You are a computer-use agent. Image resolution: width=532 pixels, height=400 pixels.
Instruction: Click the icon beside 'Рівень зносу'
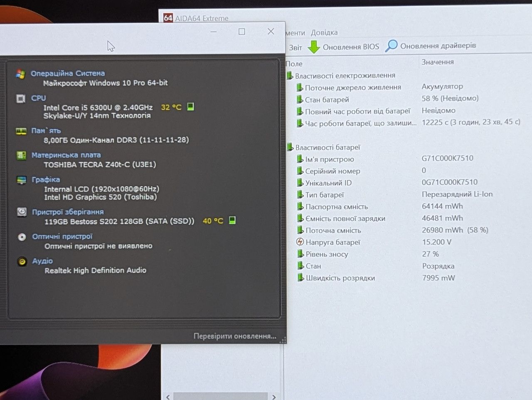click(300, 254)
